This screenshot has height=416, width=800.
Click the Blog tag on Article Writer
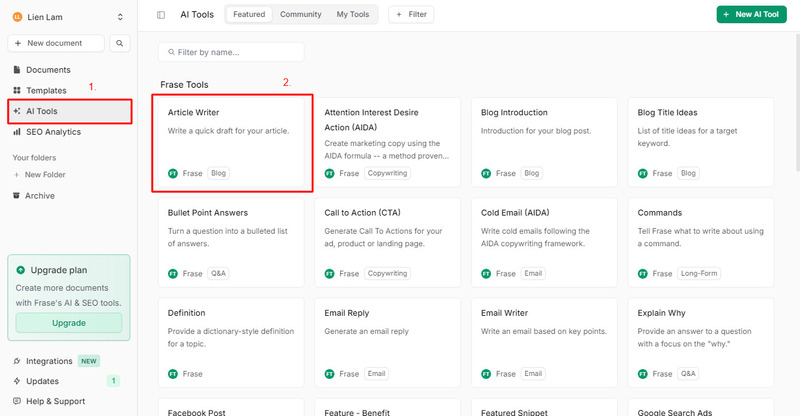click(218, 174)
